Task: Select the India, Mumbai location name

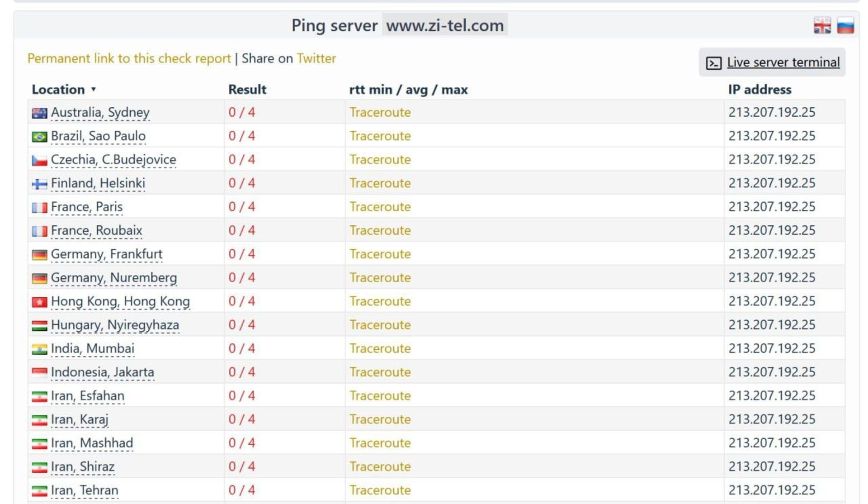Action: click(x=92, y=349)
